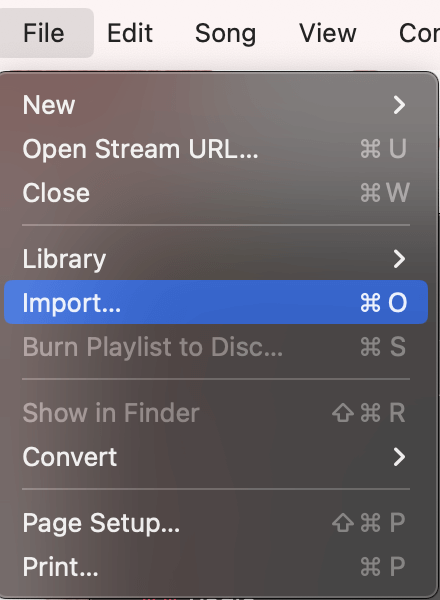440x600 pixels.
Task: Click the chevron arrow beside Convert
Action: 399,457
